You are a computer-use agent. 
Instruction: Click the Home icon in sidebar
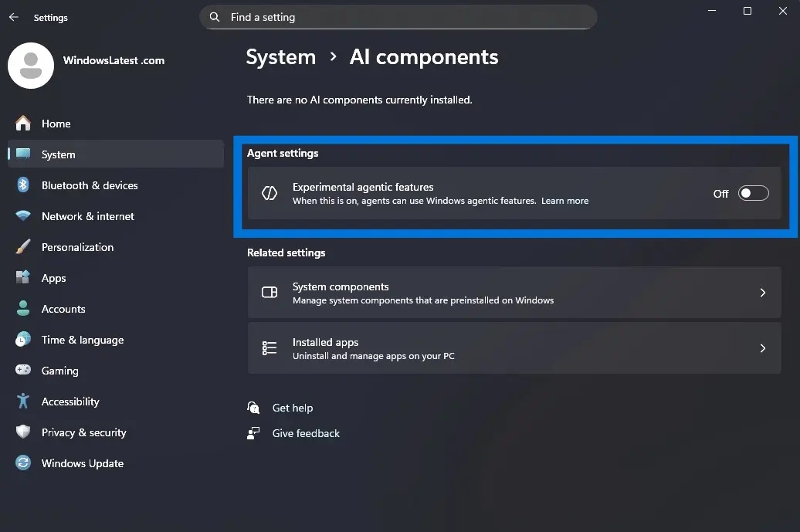click(23, 124)
